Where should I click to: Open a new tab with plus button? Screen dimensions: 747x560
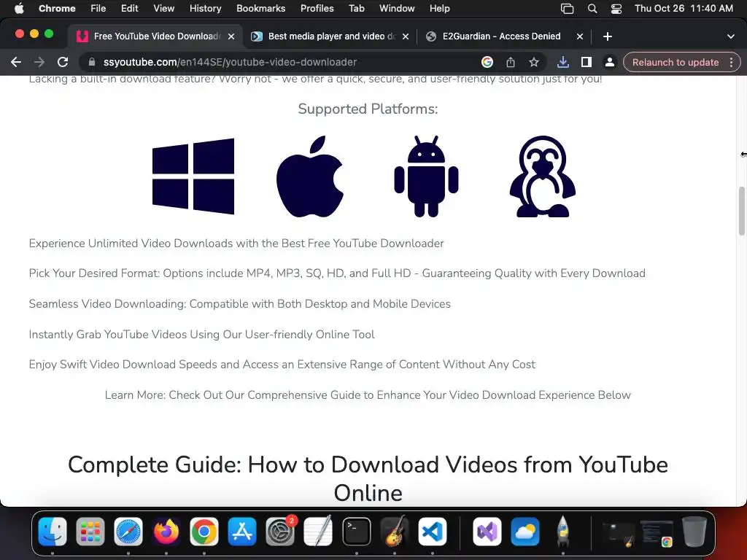(608, 36)
